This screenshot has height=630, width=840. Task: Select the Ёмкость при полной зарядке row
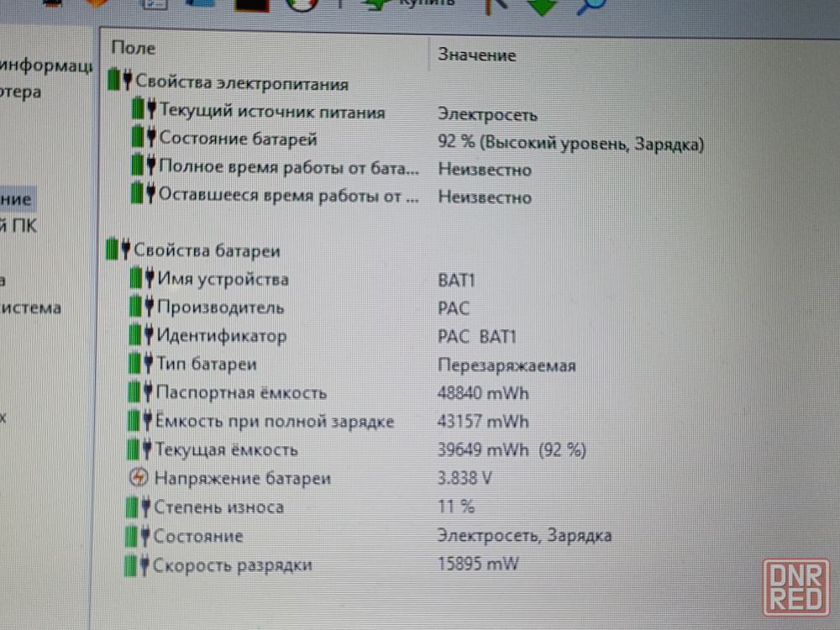click(x=274, y=422)
